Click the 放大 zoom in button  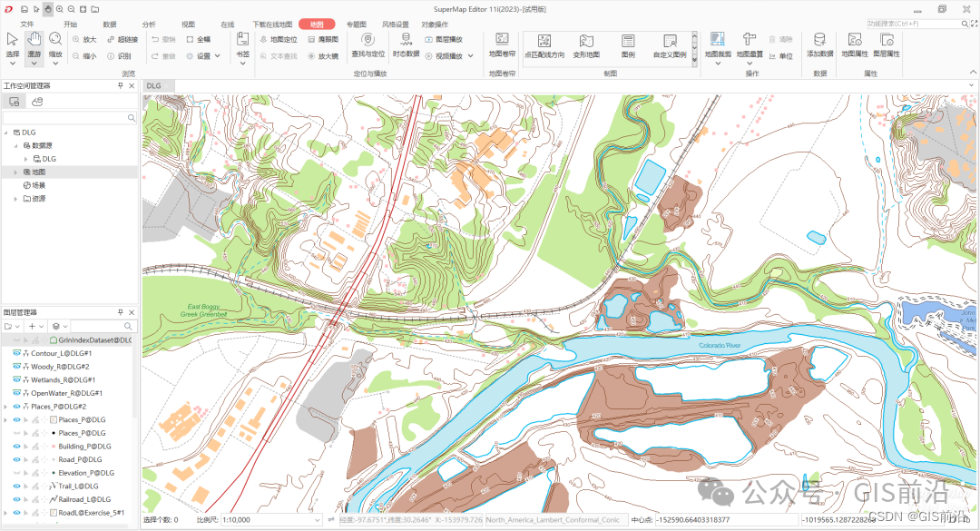(x=84, y=39)
